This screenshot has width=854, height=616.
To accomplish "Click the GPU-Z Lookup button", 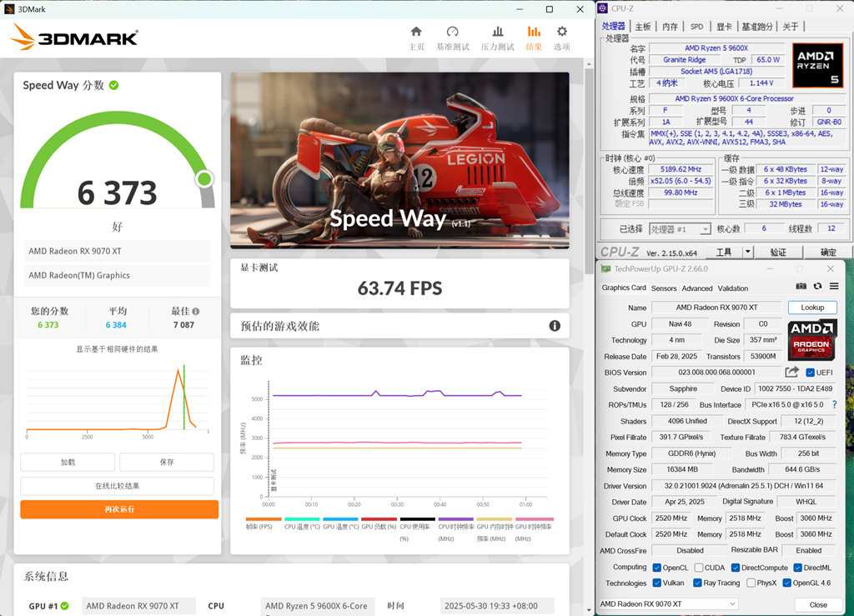I will coord(812,308).
